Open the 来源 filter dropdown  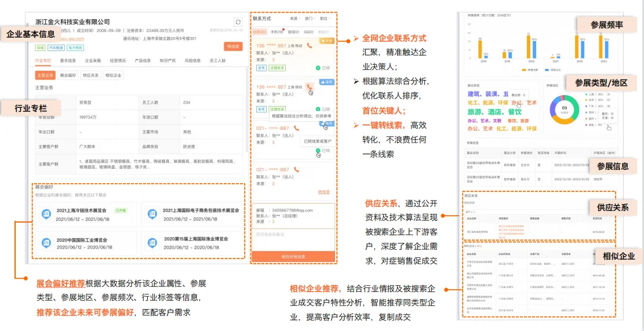(294, 19)
